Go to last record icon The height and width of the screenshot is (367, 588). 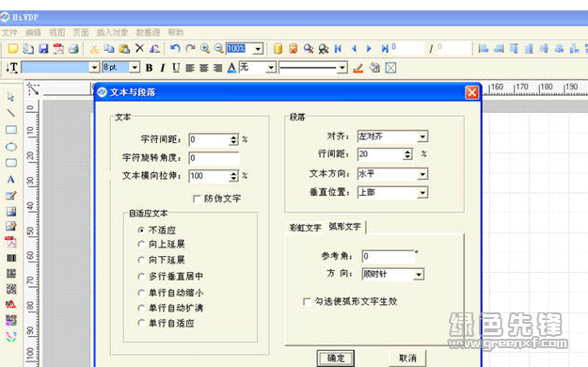click(x=385, y=48)
